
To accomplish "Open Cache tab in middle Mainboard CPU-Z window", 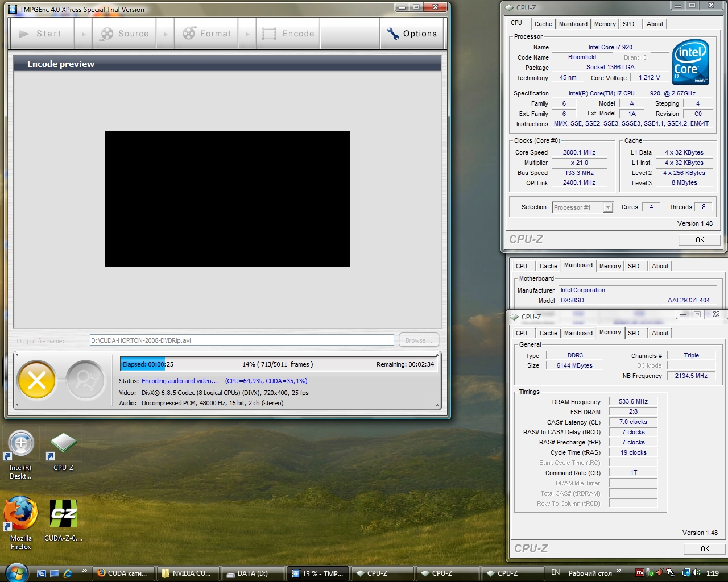I will [x=548, y=266].
